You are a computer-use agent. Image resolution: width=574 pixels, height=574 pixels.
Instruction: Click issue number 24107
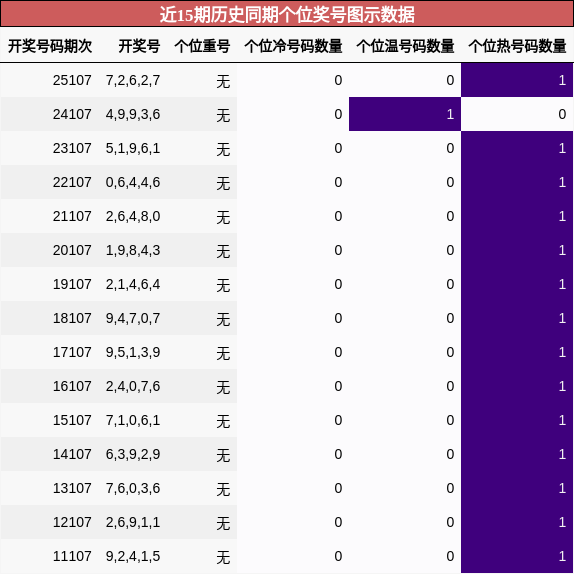(72, 114)
